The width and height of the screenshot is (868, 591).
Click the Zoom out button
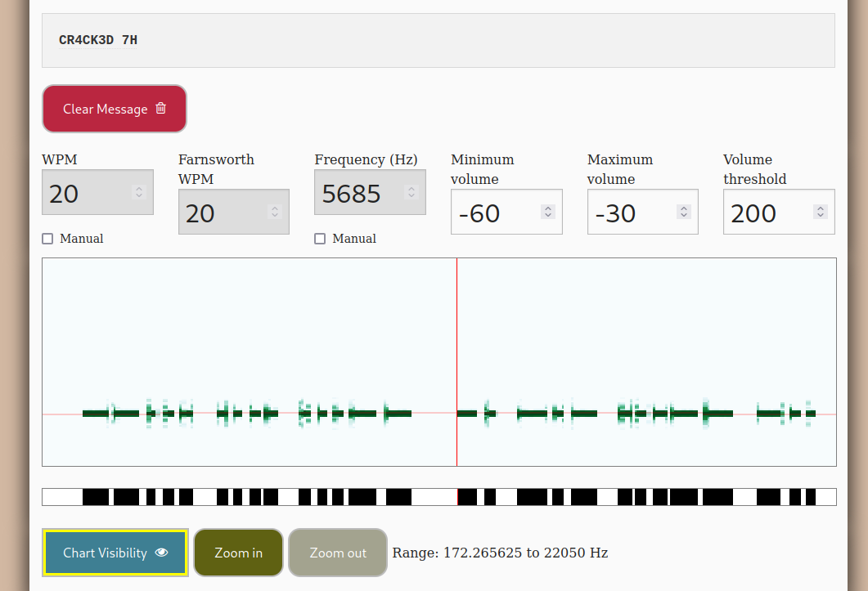338,553
